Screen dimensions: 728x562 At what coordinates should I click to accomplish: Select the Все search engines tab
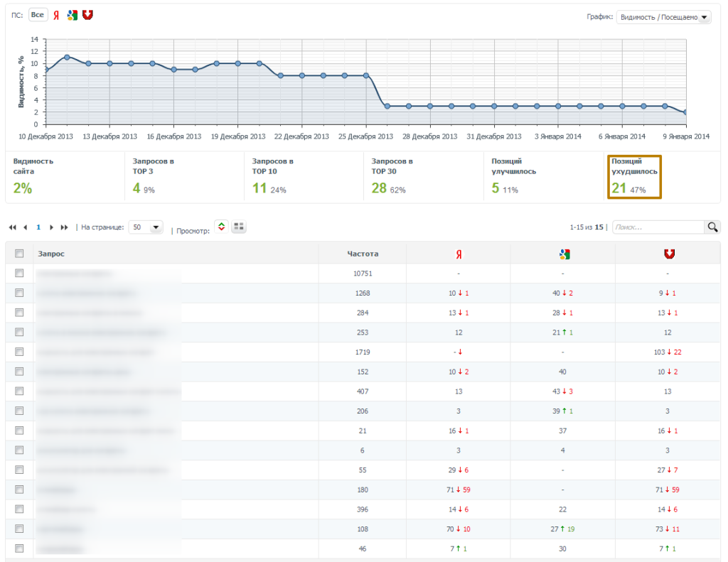pyautogui.click(x=38, y=16)
